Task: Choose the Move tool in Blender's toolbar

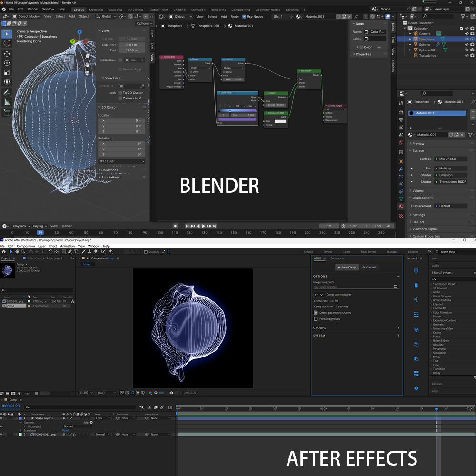Action: coord(7,54)
